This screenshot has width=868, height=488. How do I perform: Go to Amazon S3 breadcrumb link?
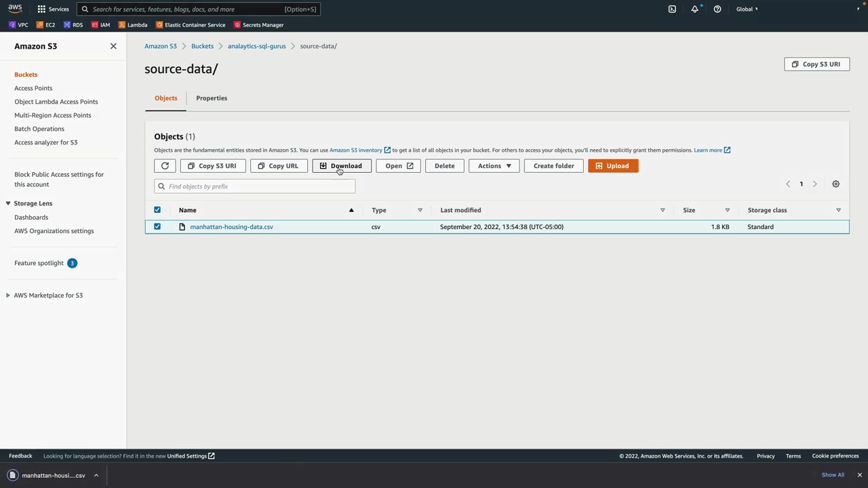coord(161,46)
